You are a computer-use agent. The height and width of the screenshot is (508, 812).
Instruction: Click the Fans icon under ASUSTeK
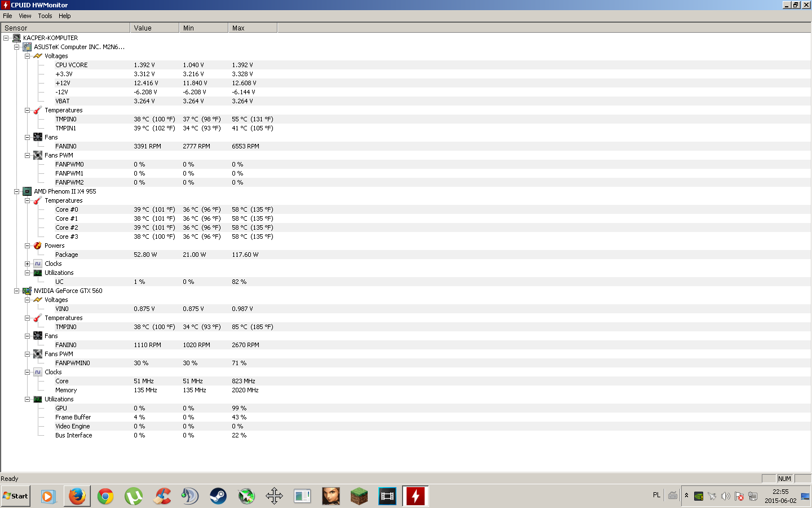point(38,137)
